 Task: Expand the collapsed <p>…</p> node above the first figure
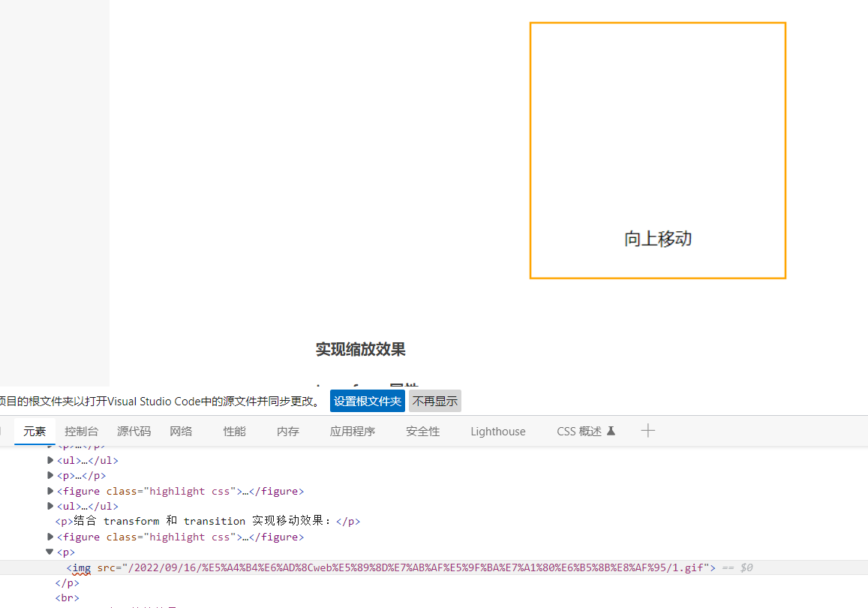tap(50, 475)
